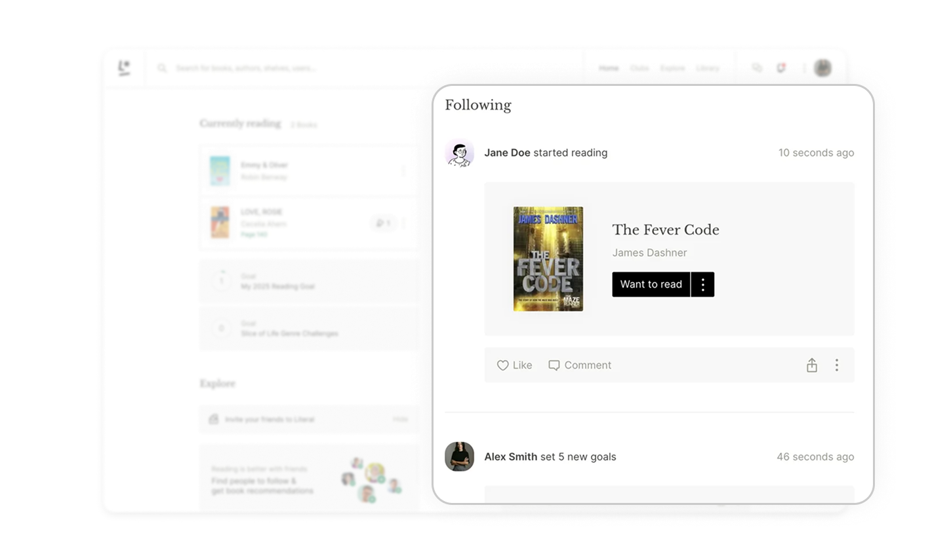Open the three-dot menu on the post action bar

837,365
